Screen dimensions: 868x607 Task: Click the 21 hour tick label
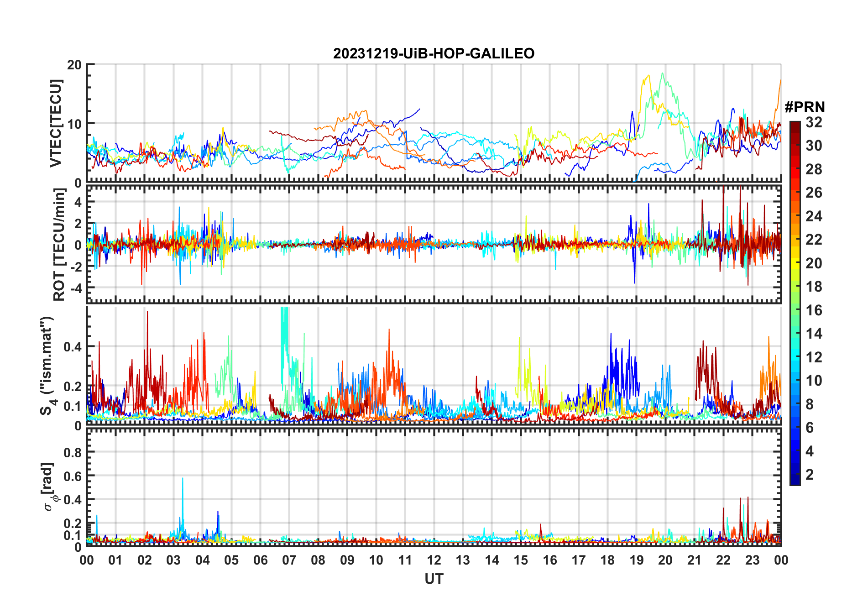coord(694,560)
